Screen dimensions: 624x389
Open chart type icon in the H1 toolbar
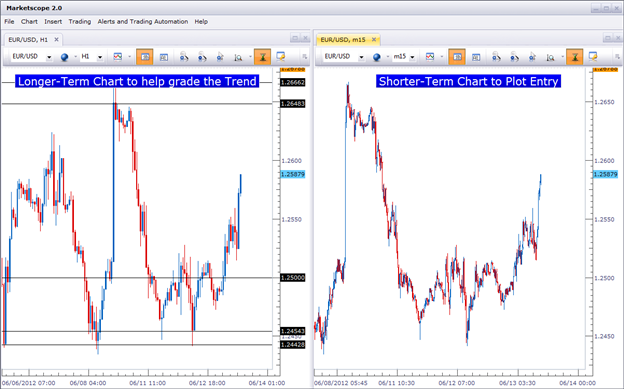117,57
